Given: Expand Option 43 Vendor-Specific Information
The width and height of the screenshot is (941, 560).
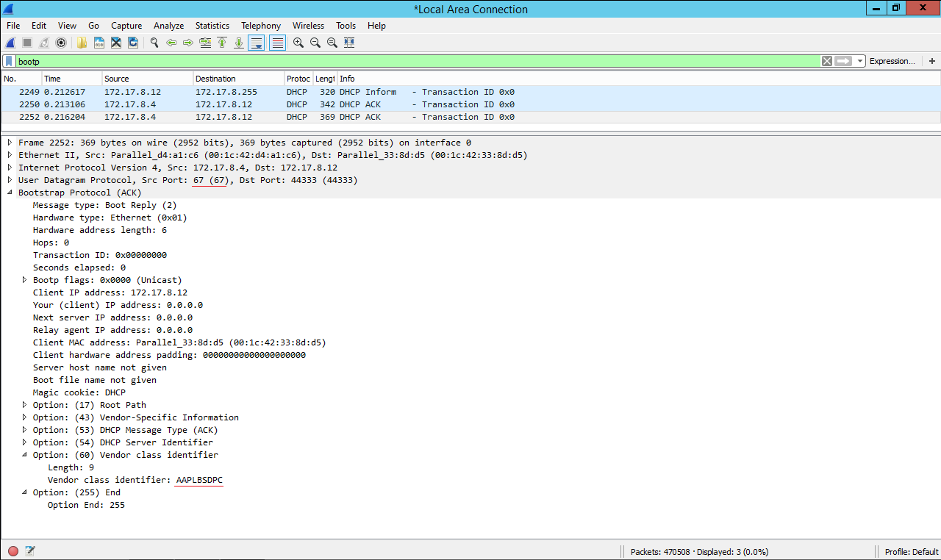Looking at the screenshot, I should click(24, 417).
